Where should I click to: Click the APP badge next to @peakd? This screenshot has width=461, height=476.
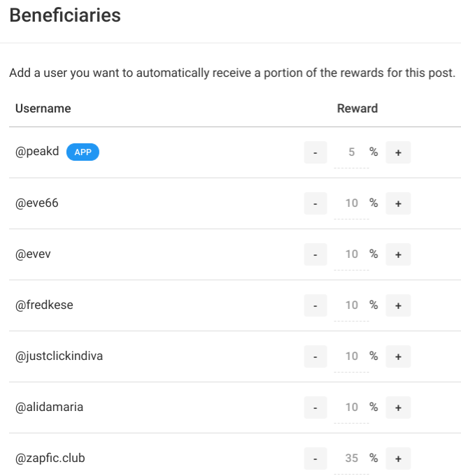point(83,152)
